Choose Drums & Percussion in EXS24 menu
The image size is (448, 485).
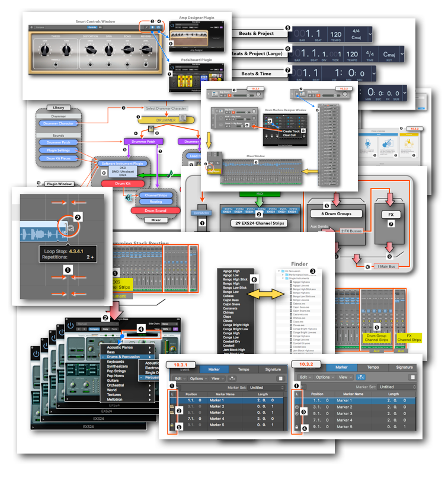[x=127, y=357]
